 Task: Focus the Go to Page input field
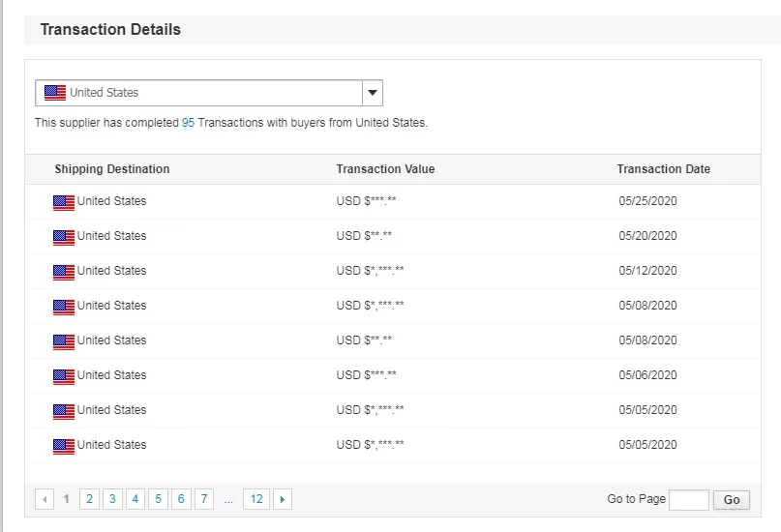688,499
